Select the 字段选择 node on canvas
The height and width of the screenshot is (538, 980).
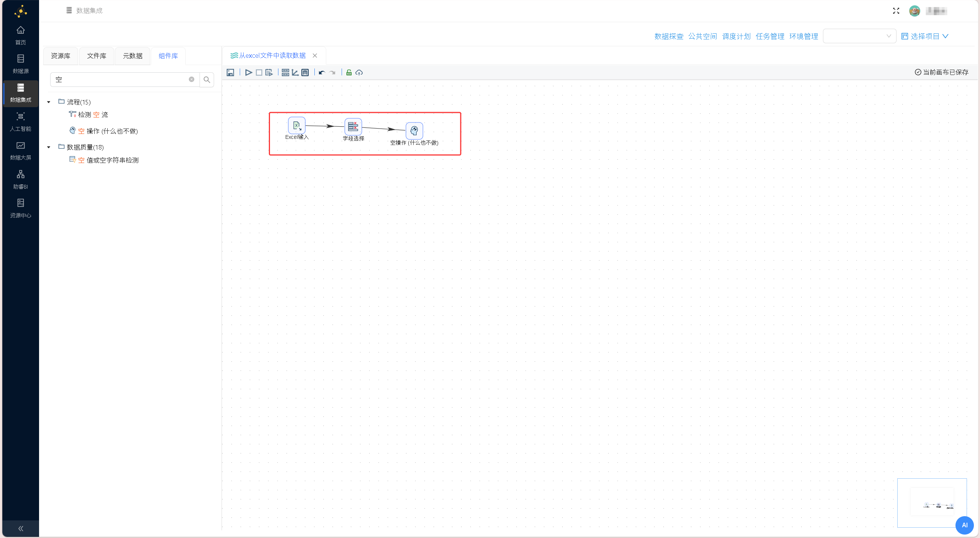(x=353, y=126)
